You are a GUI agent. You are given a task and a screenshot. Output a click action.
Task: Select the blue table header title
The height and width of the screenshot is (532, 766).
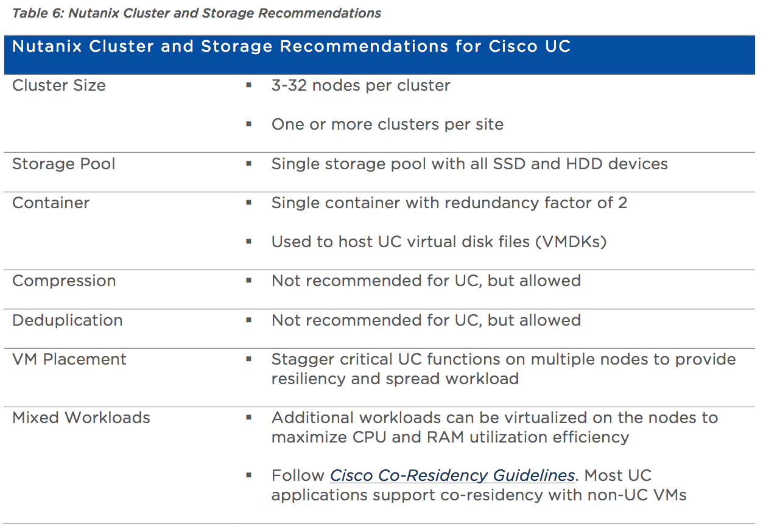pos(292,47)
